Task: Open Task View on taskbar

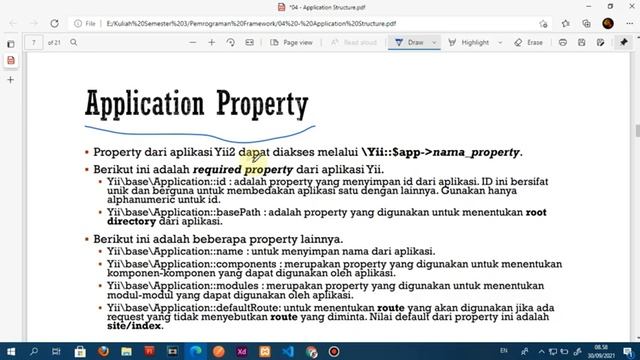Action: click(x=56, y=351)
